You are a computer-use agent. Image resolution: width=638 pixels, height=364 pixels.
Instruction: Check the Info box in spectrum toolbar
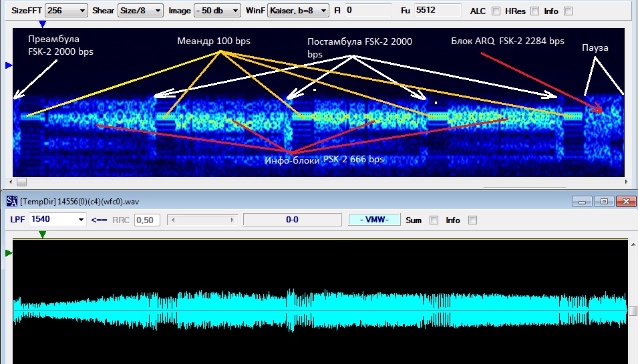pyautogui.click(x=568, y=11)
